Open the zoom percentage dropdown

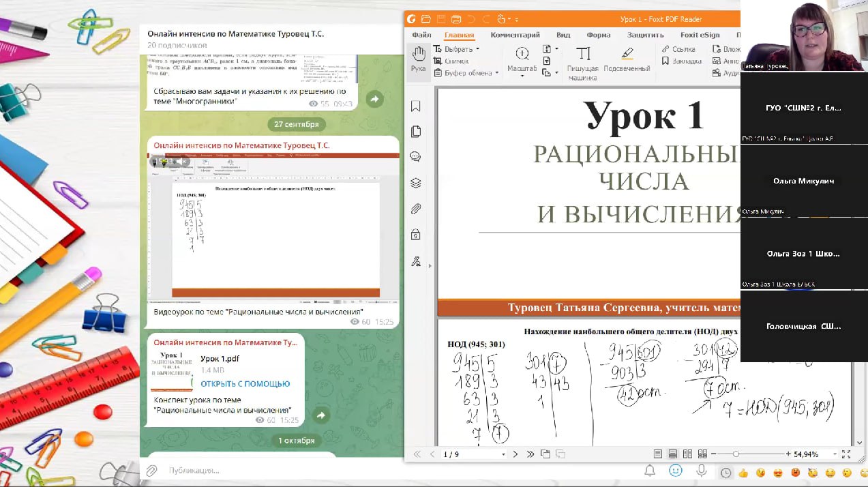coord(835,454)
